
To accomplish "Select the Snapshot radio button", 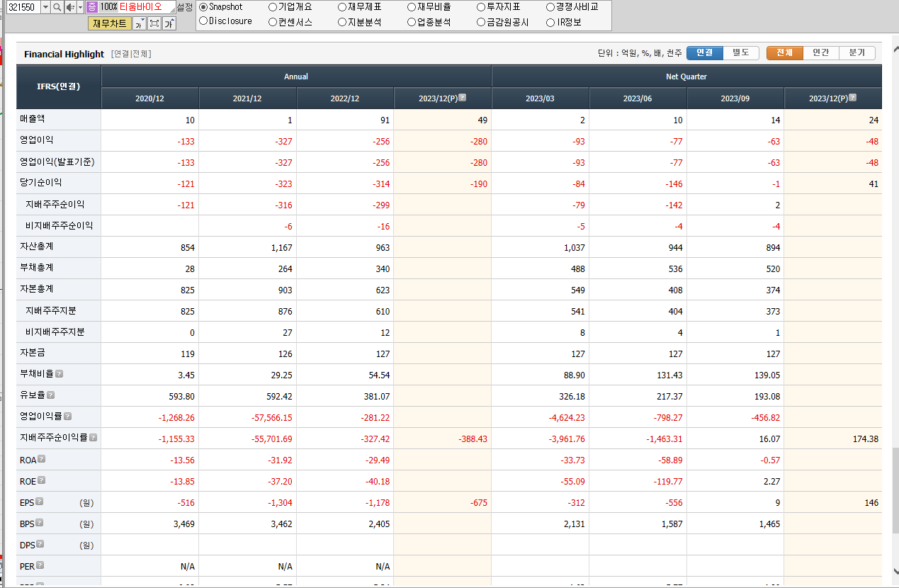I will click(203, 7).
